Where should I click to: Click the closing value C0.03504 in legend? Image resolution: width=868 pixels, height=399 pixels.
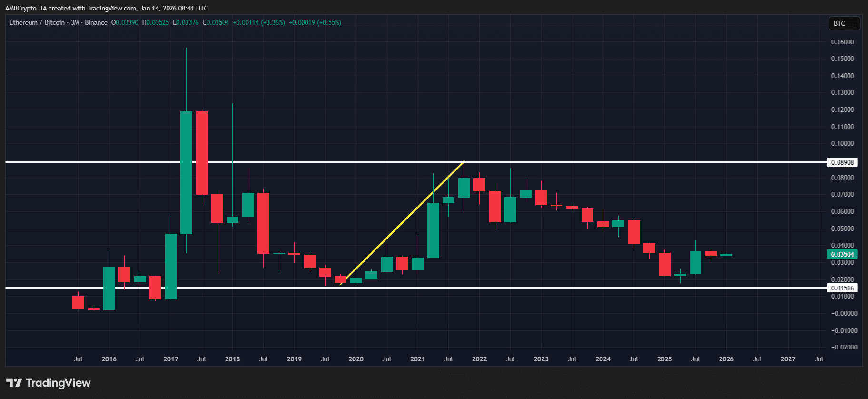tap(216, 22)
